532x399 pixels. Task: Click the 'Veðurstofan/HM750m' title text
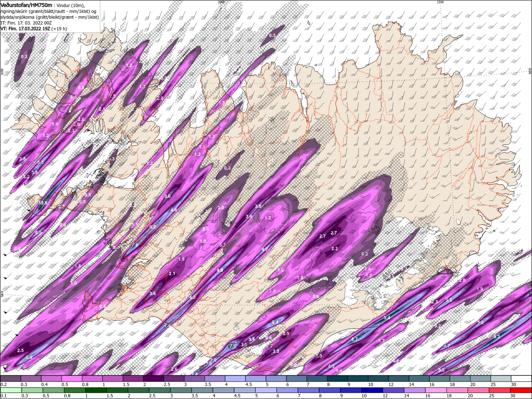26,5
